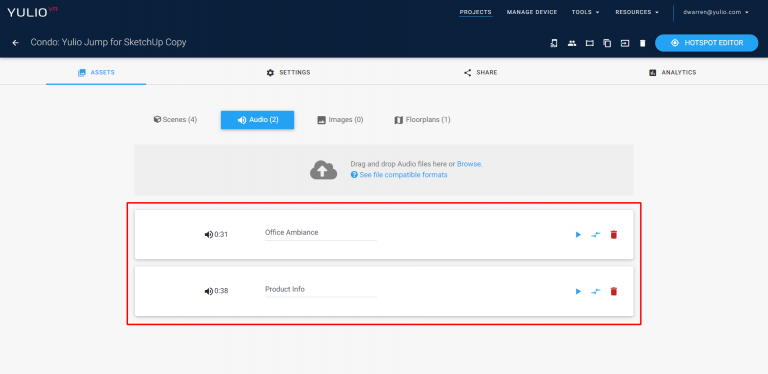
Task: Click the cloud upload icon
Action: 323,170
